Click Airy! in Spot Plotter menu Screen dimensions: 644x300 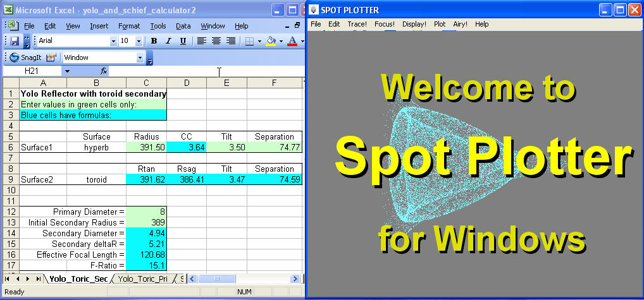[461, 24]
